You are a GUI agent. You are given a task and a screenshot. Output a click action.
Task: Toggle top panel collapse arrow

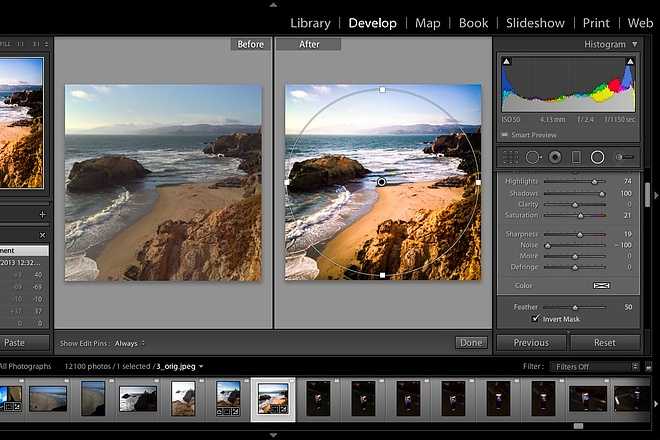pyautogui.click(x=273, y=5)
